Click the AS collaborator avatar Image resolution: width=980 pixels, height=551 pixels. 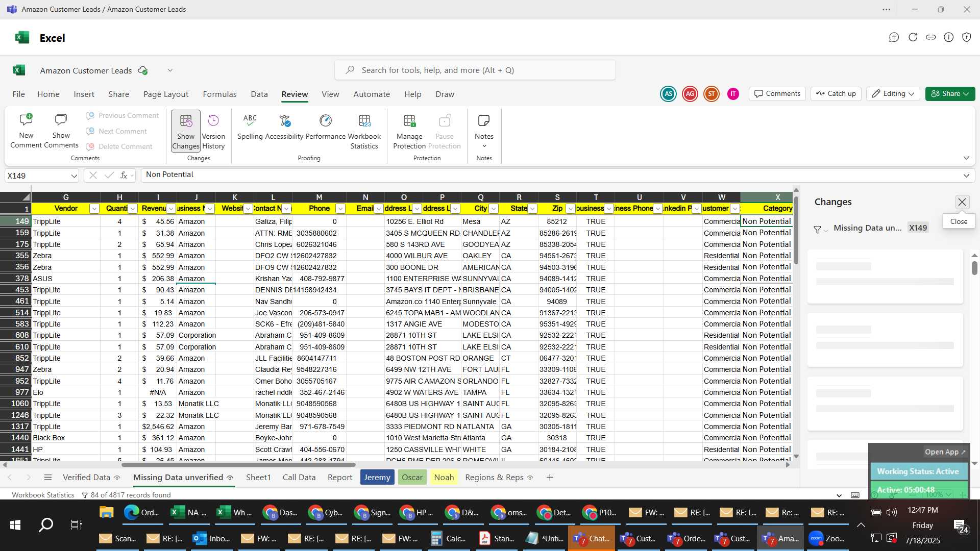[668, 94]
